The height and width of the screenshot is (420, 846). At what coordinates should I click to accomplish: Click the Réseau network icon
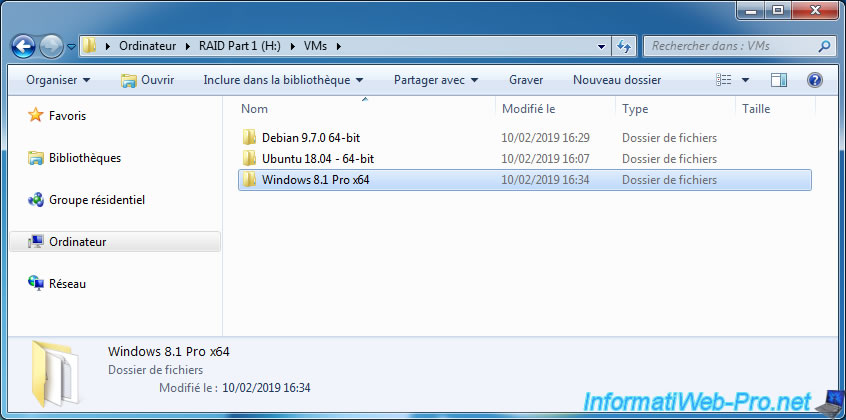pyautogui.click(x=36, y=283)
